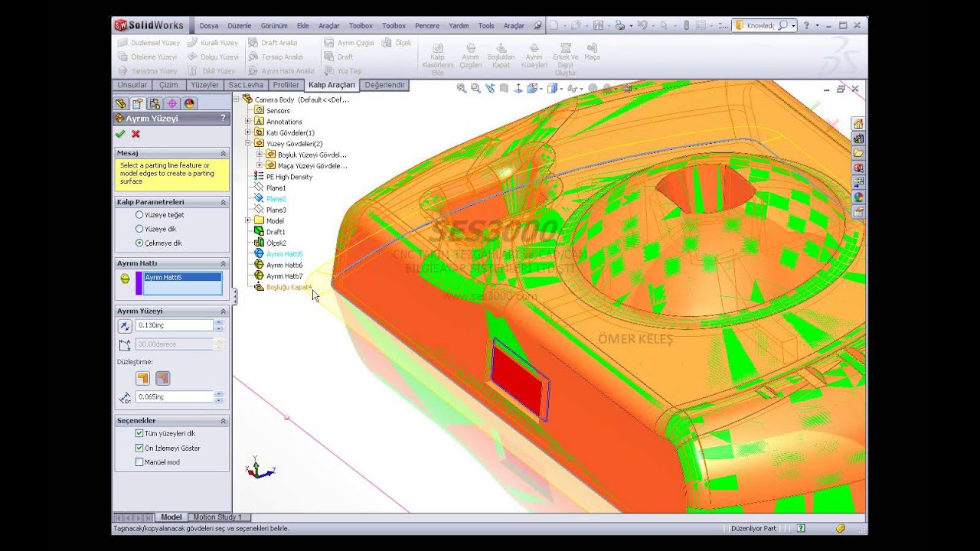Click the Zoom to Fit magnifier icon
Image resolution: width=980 pixels, height=551 pixels.
point(462,89)
